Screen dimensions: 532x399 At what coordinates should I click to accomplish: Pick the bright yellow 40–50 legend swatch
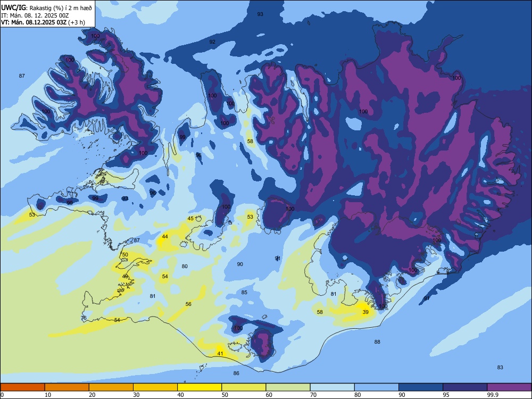199,387
